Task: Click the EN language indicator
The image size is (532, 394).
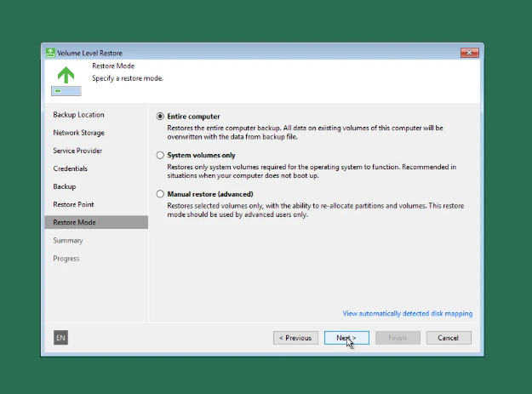Action: [60, 338]
